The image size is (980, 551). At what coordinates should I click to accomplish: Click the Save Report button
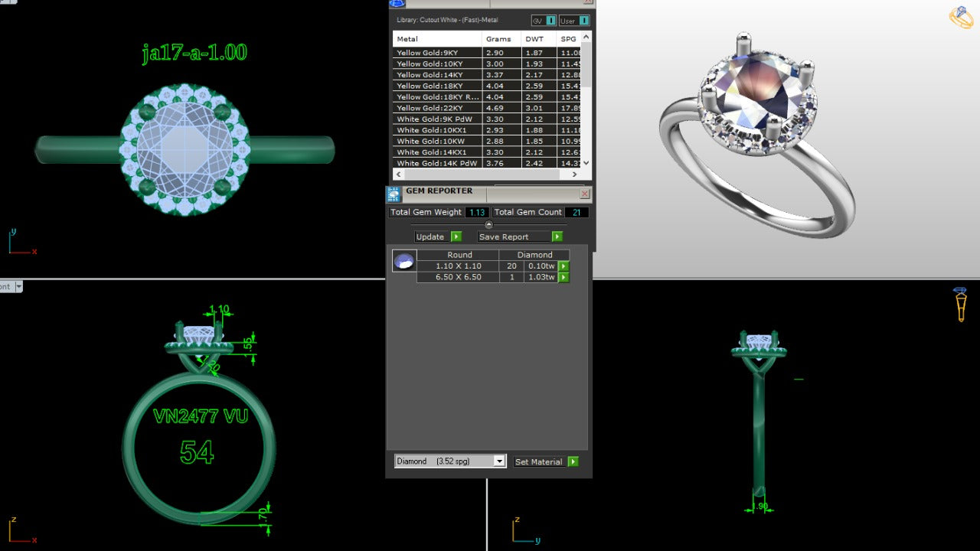pyautogui.click(x=514, y=236)
